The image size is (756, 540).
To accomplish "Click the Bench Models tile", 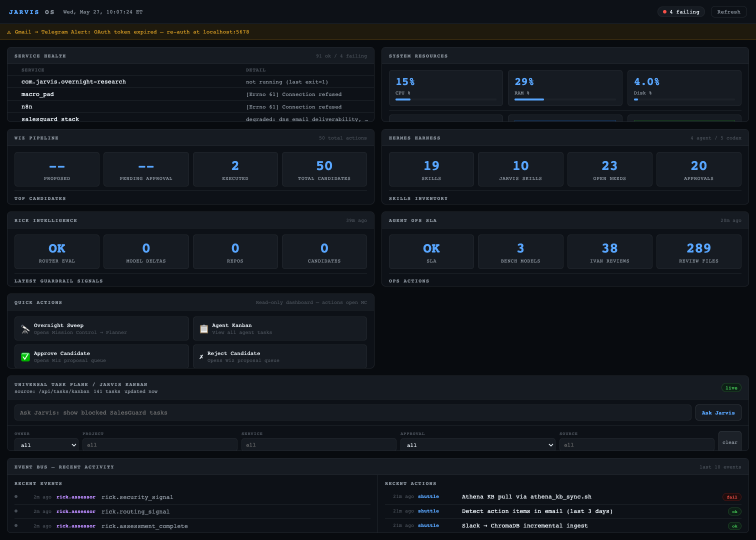I will tap(520, 252).
